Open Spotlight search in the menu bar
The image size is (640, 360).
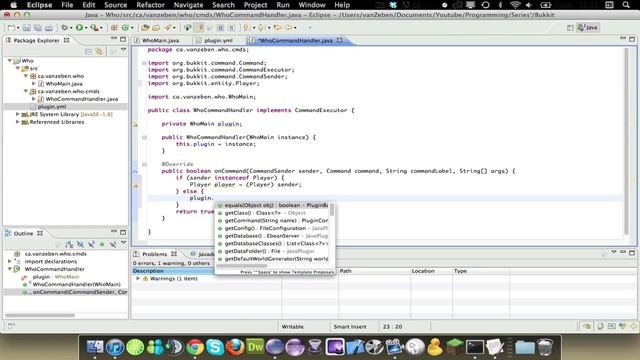tap(626, 5)
